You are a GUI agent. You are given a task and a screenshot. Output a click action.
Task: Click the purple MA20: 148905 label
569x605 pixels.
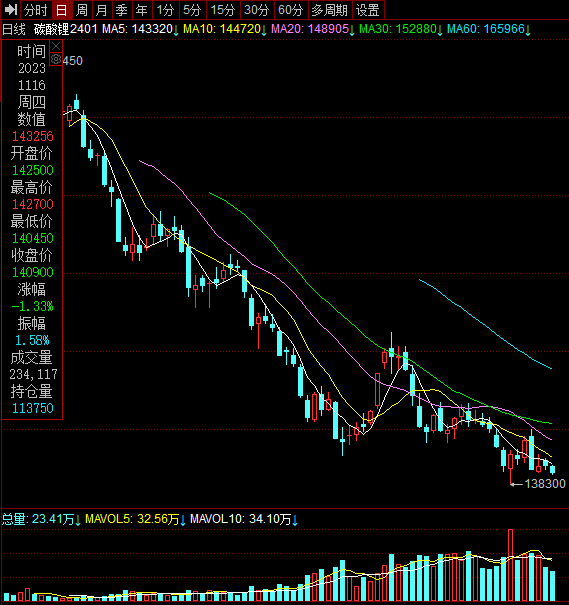(312, 29)
